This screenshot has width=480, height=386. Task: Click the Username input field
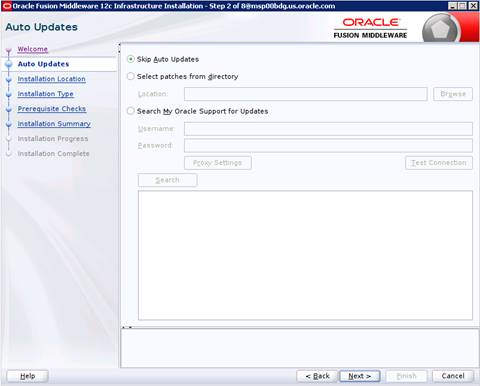click(328, 129)
